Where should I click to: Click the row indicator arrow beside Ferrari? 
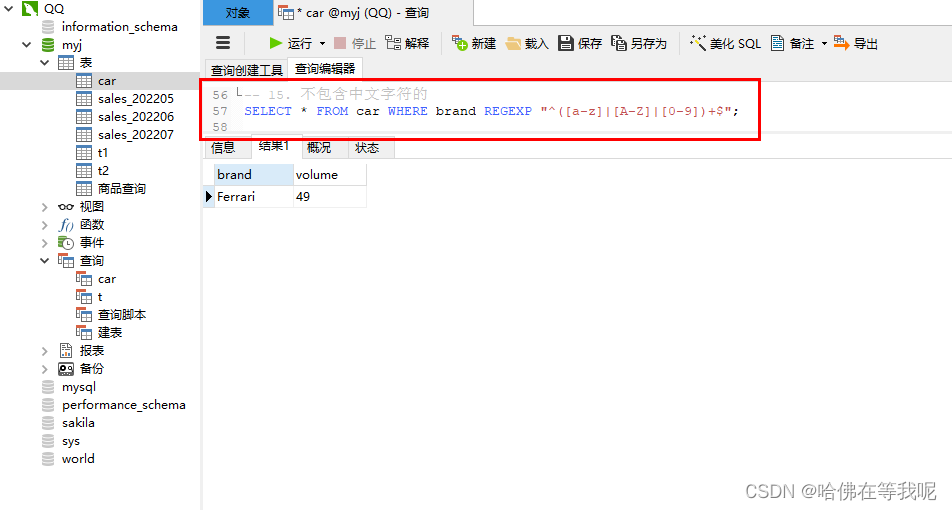click(209, 197)
